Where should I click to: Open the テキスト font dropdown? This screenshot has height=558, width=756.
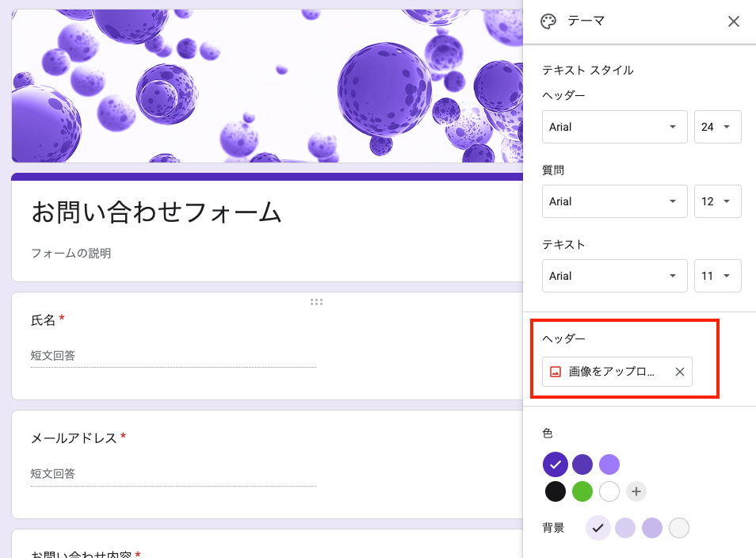coord(614,276)
